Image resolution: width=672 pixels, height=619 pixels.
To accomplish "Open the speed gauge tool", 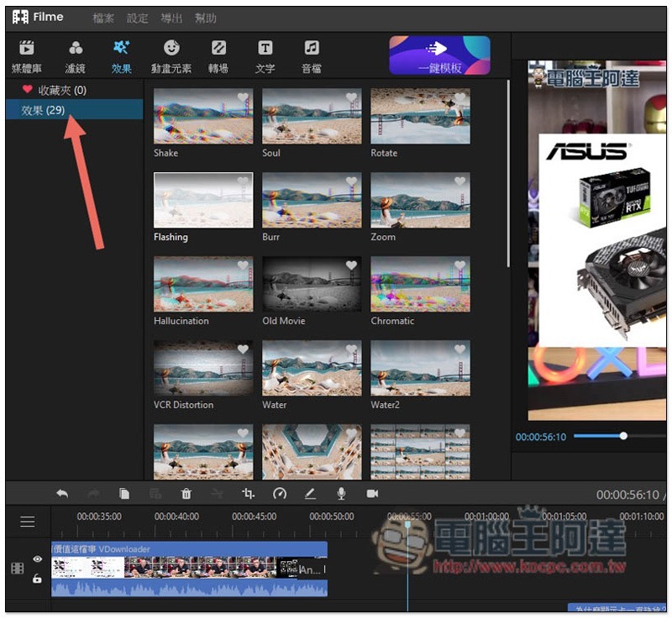I will point(280,494).
